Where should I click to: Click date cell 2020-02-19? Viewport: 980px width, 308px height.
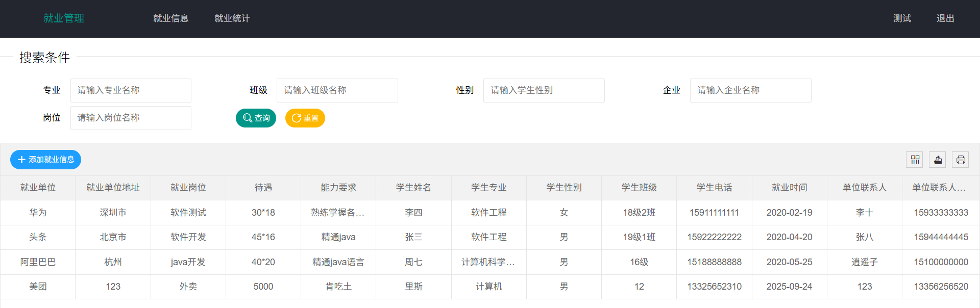pyautogui.click(x=790, y=213)
